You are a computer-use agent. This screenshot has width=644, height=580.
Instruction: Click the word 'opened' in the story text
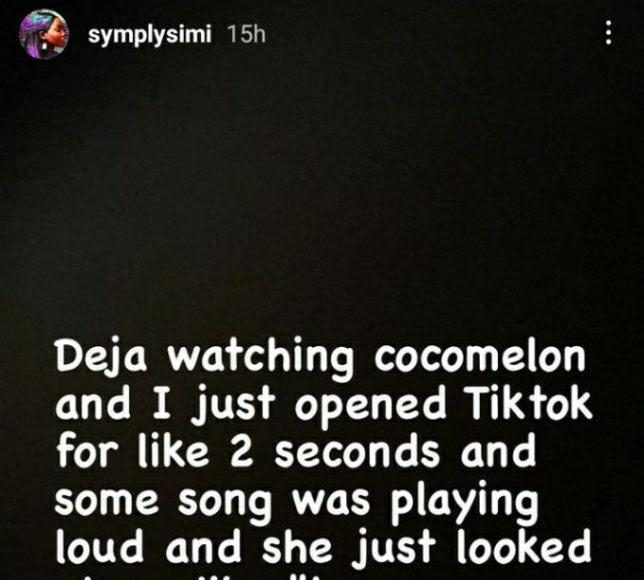tap(370, 406)
